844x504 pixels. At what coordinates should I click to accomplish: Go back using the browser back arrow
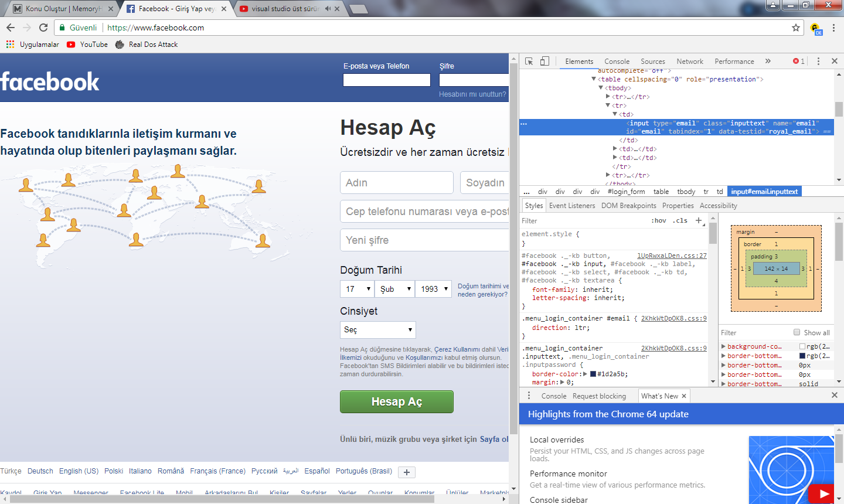11,28
